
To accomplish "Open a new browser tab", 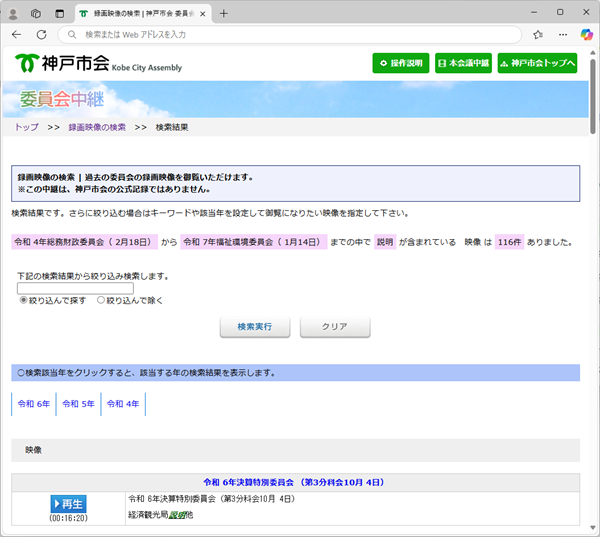I will (x=223, y=13).
